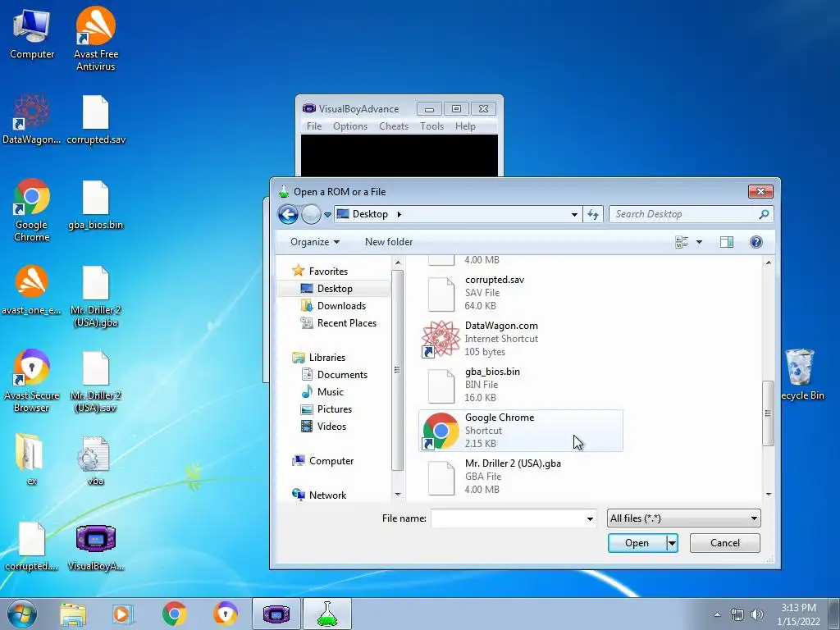Open the Organize dropdown menu
This screenshot has height=630, width=840.
pos(314,242)
